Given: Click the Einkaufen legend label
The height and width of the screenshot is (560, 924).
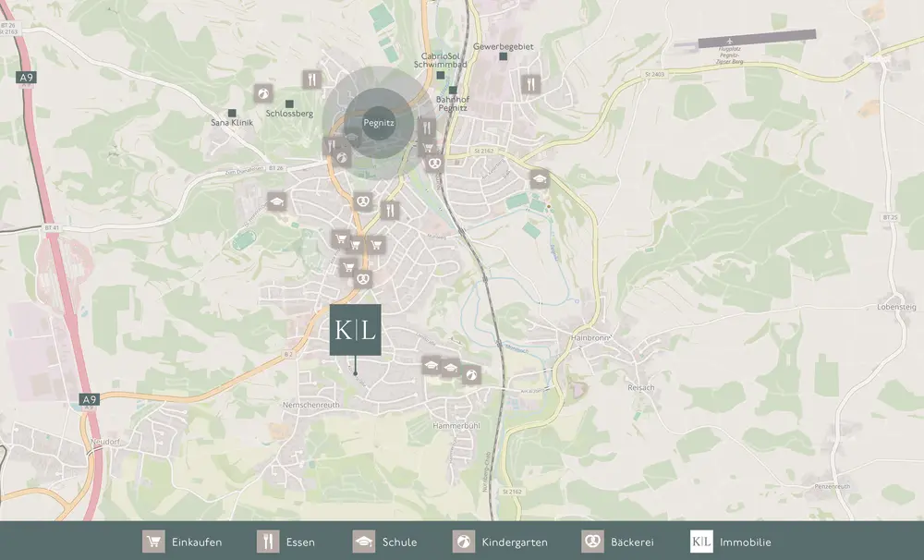Looking at the screenshot, I should (x=197, y=542).
